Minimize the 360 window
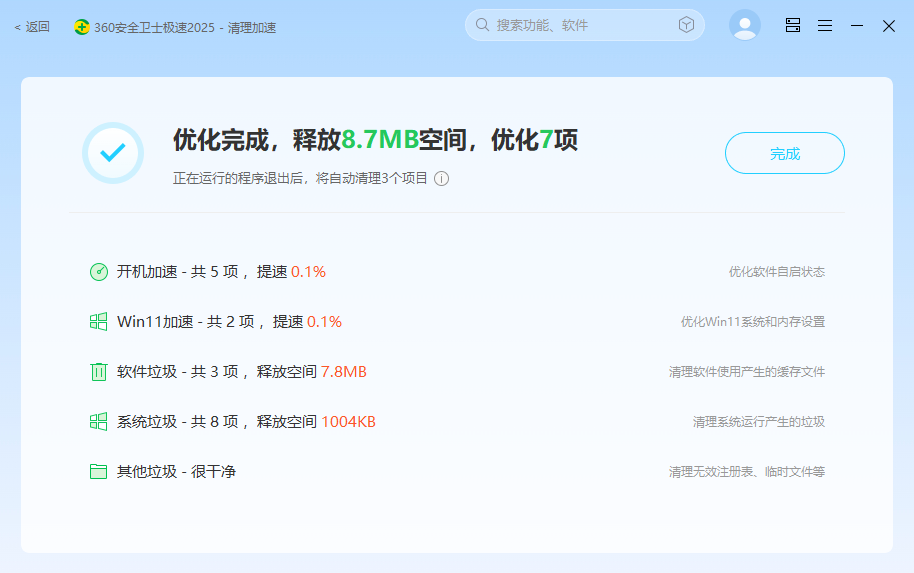This screenshot has height=573, width=914. point(857,26)
